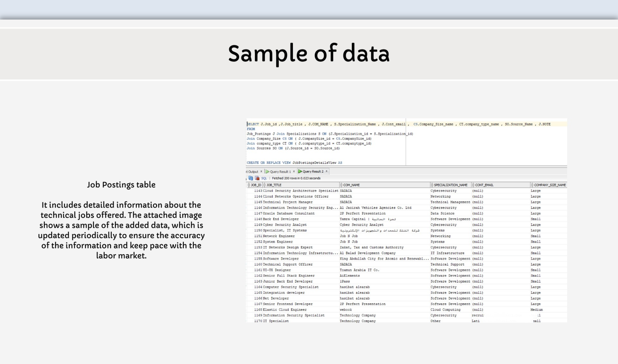Select the 'Al Jazirah Vehicles Agencies Co. Ltd' cell
The image size is (618, 364).
(385, 208)
